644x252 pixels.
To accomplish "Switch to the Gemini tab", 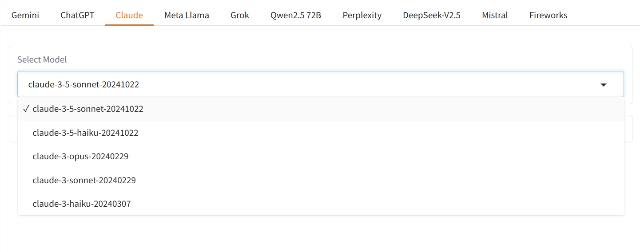I will [x=25, y=15].
